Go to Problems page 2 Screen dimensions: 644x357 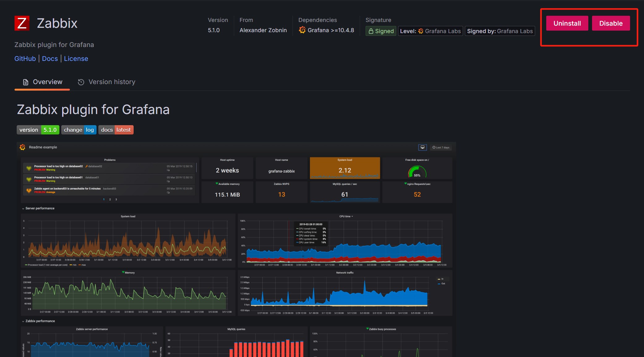click(110, 199)
